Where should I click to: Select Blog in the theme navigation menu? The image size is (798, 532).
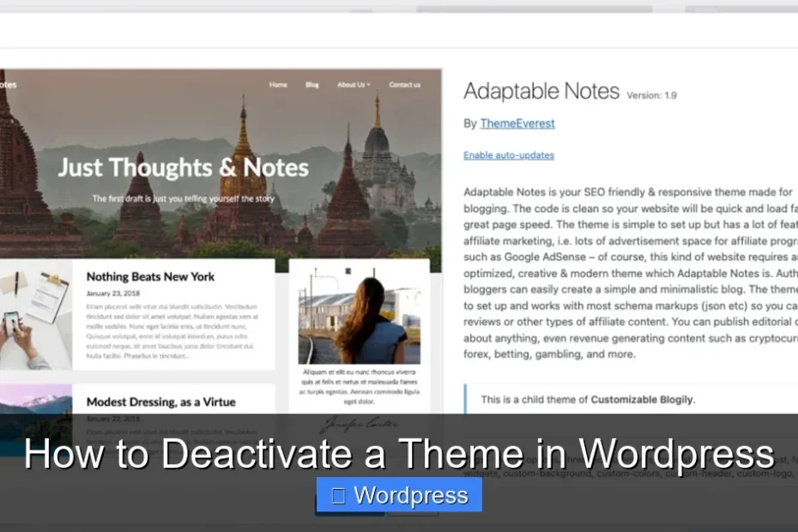pyautogui.click(x=312, y=84)
